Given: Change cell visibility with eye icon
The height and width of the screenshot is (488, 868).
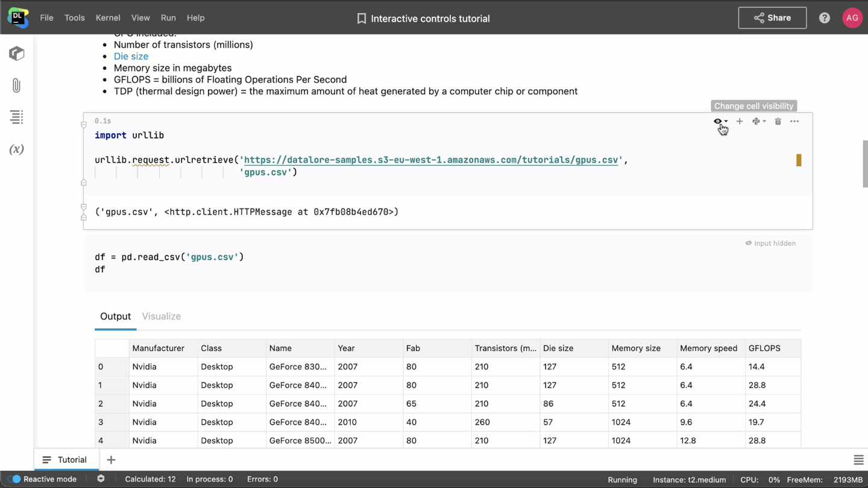Looking at the screenshot, I should 719,122.
